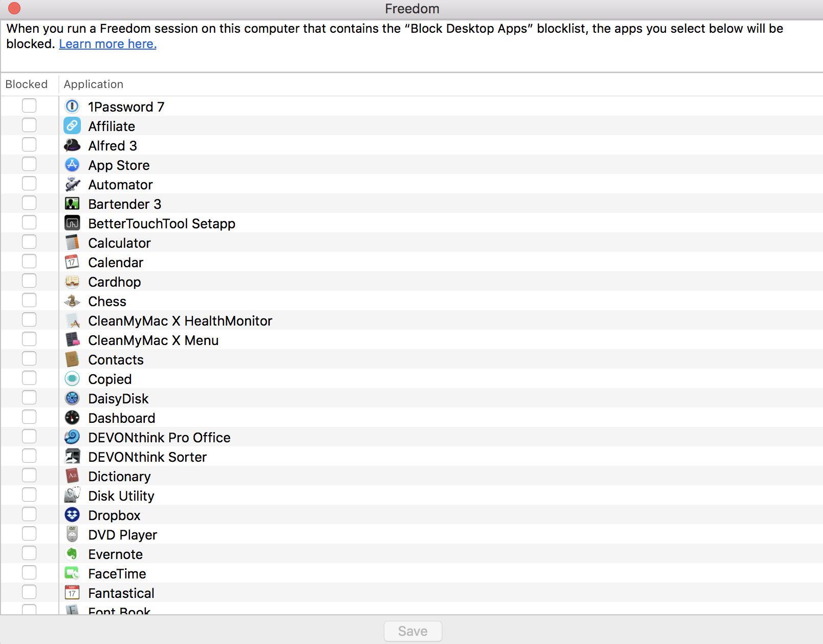Image resolution: width=823 pixels, height=644 pixels.
Task: Click the Fantastical calendar icon
Action: 72,592
